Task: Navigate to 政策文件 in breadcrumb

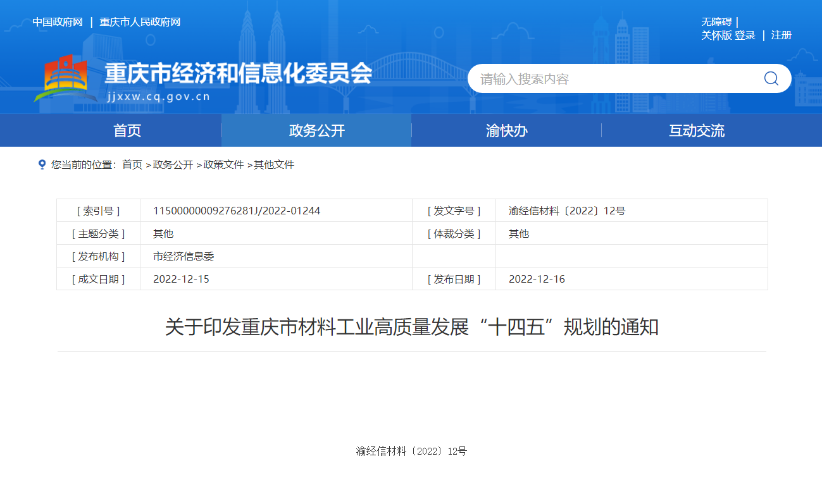Action: click(x=223, y=165)
